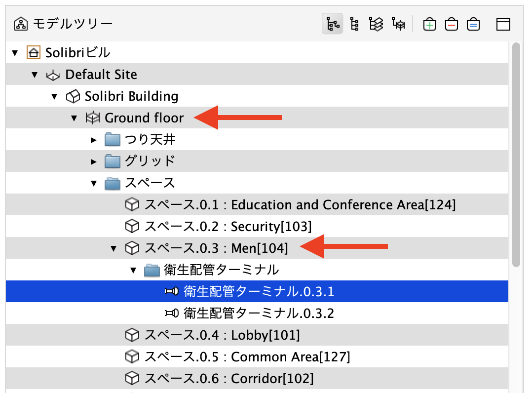Collapse the Ground floor node
Viewport: 532px width, 393px height.
(x=74, y=118)
